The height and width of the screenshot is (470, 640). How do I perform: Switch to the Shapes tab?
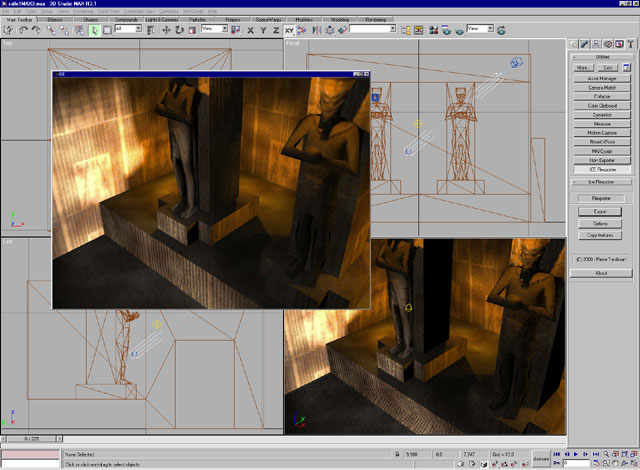coord(91,20)
